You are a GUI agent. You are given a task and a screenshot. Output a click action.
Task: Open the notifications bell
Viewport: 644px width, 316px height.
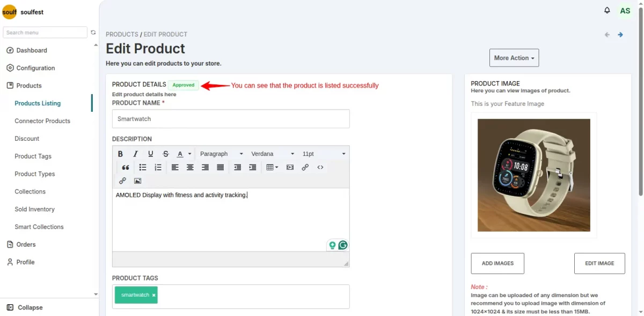(x=607, y=10)
